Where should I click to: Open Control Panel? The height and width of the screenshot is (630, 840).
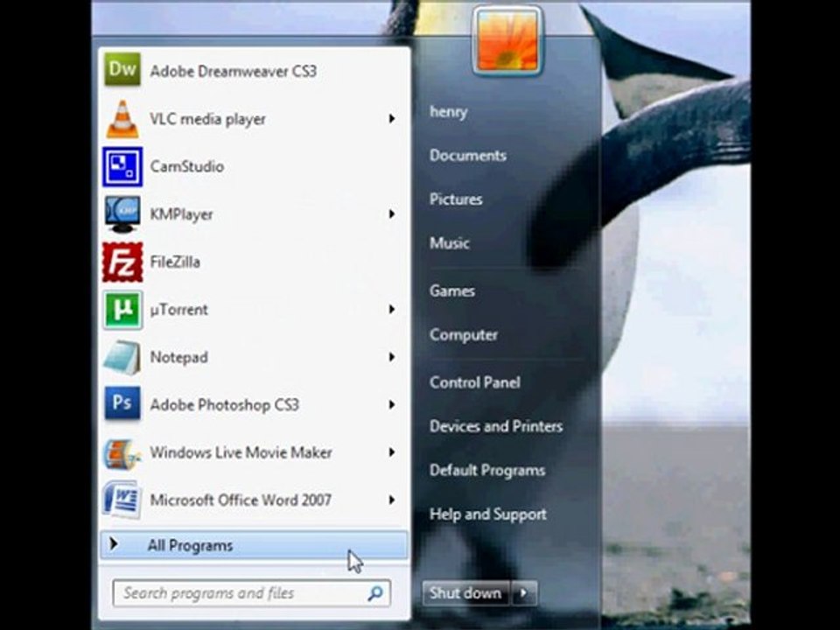[474, 382]
